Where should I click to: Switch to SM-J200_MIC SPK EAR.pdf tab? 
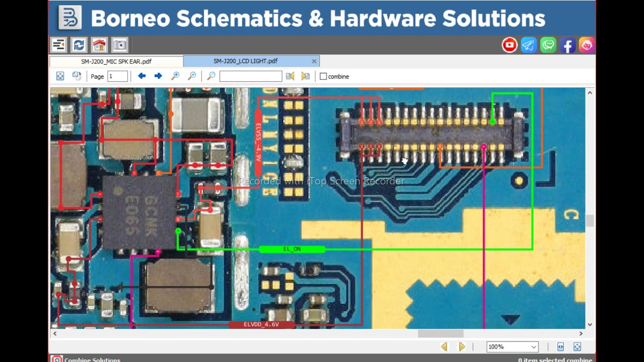pyautogui.click(x=116, y=61)
